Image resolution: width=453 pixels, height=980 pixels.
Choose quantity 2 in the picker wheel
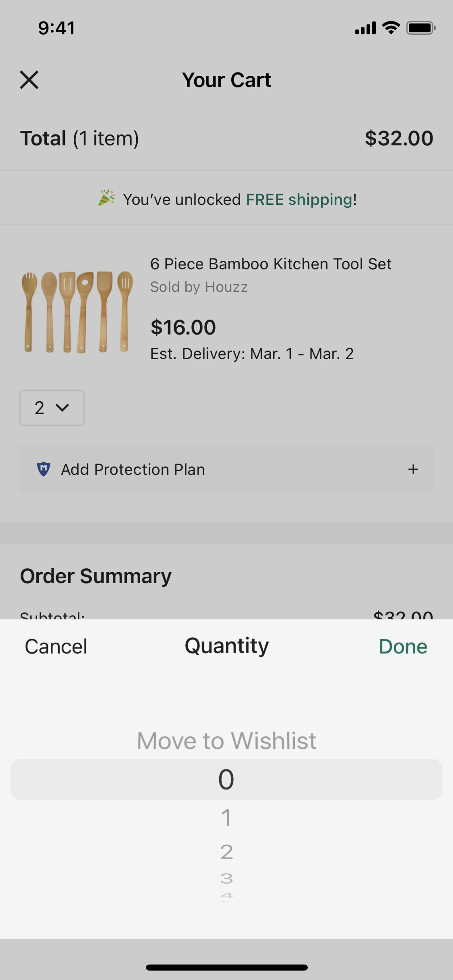[226, 852]
